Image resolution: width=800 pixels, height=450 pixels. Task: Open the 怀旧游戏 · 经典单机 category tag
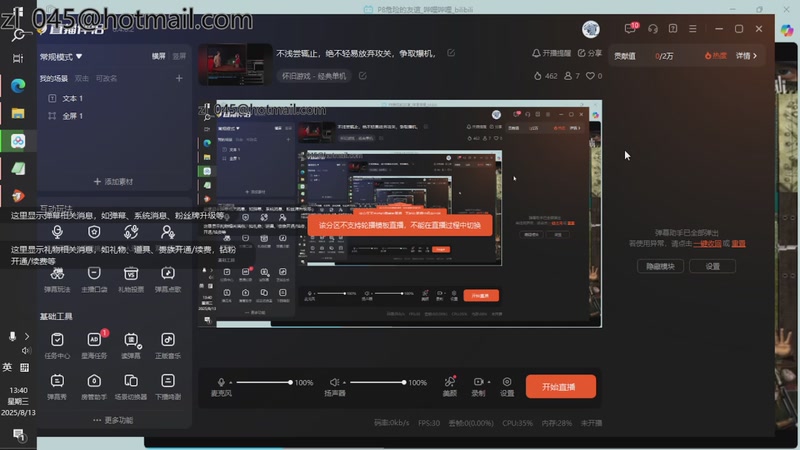point(314,76)
